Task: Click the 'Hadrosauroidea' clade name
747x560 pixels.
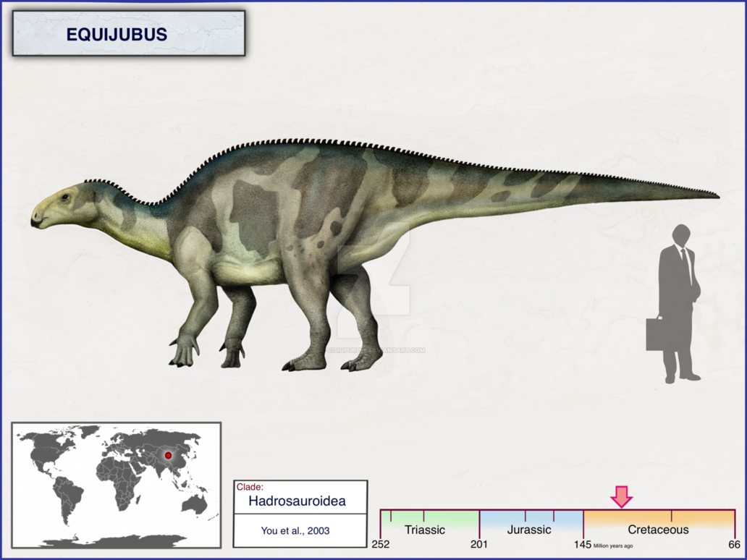Action: 297,501
